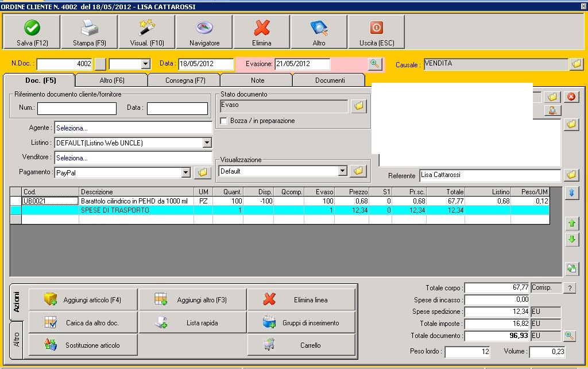588x369 pixels.
Task: Open the Navigatore tool
Action: point(204,32)
